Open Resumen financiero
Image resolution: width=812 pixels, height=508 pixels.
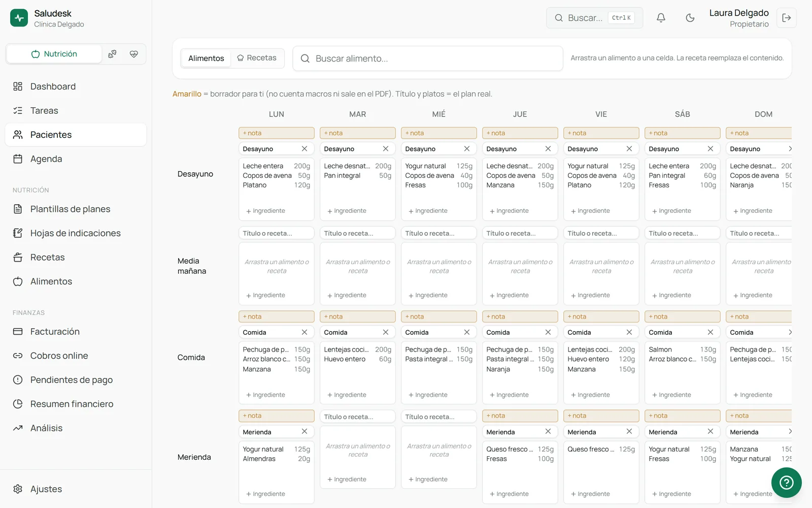76,404
